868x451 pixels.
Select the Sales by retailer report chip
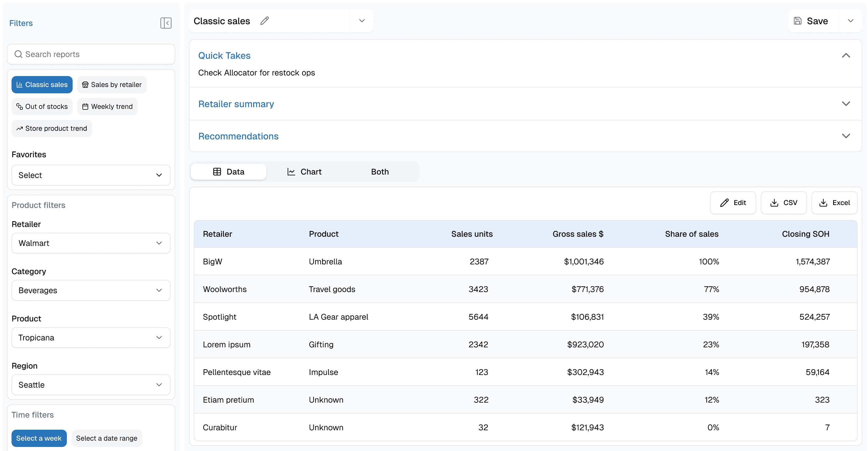[x=112, y=85]
